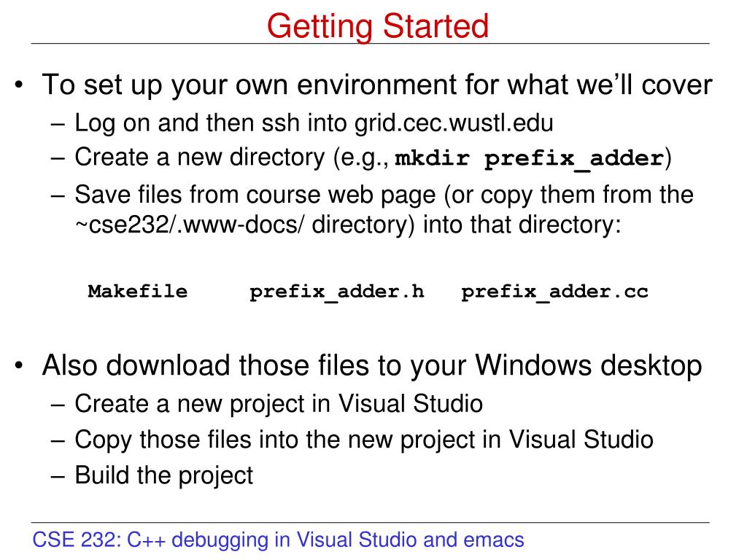Click the red Getting Started title
Image resolution: width=747 pixels, height=560 pixels.
click(377, 26)
